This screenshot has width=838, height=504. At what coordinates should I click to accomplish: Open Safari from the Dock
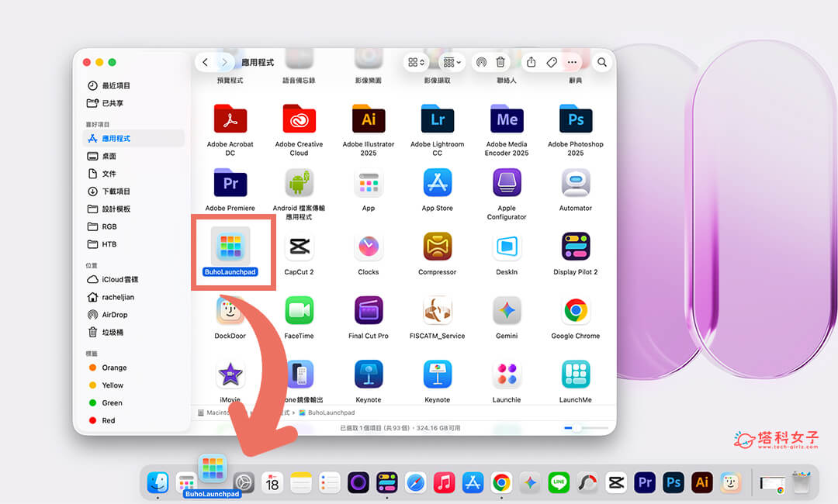pos(416,483)
